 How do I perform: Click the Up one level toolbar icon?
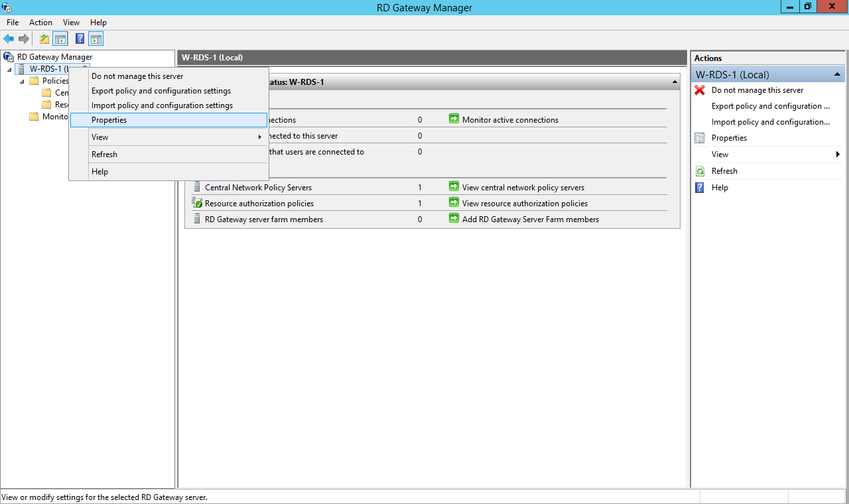click(44, 39)
